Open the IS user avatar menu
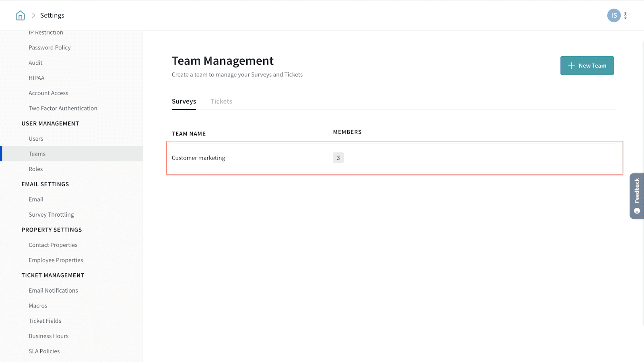The height and width of the screenshot is (363, 644). pos(613,16)
